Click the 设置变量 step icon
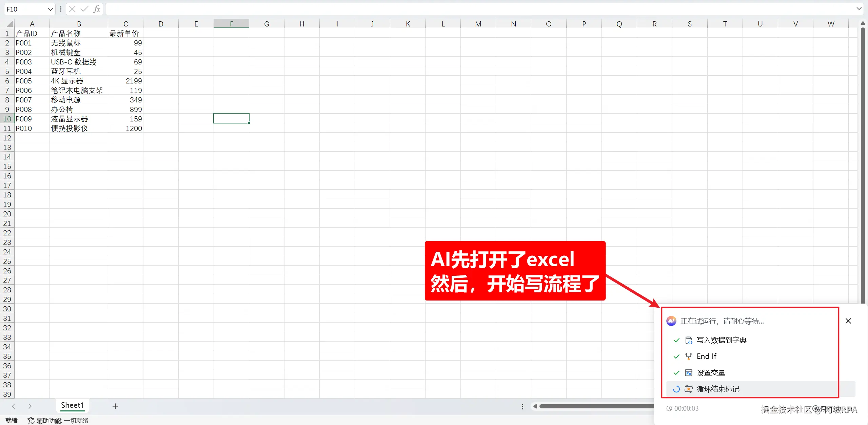This screenshot has width=868, height=425. click(689, 373)
